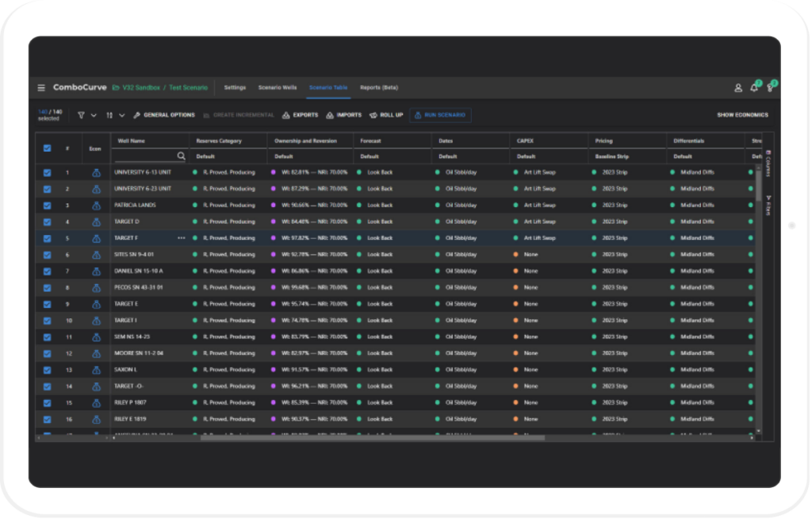Click the search magnifier in Well Name column
Screen dimensions: 812x519
[182, 156]
